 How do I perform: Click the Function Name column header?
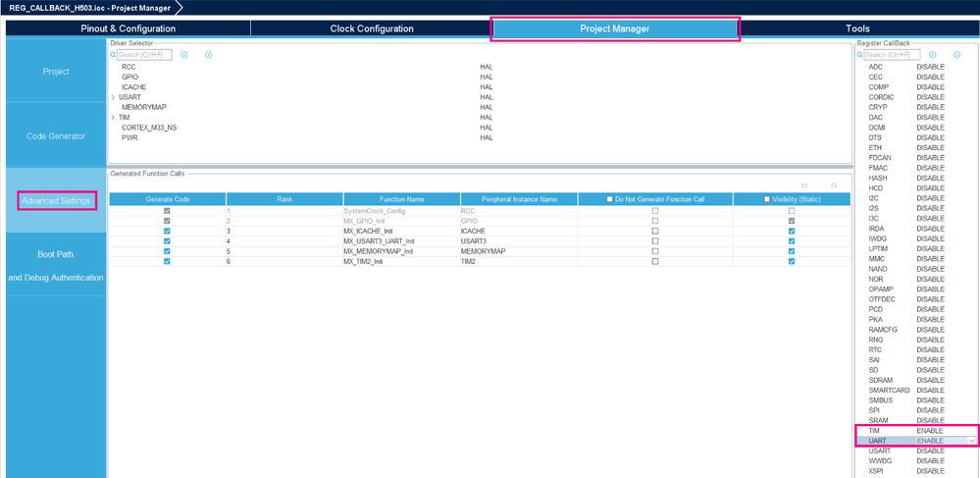402,199
